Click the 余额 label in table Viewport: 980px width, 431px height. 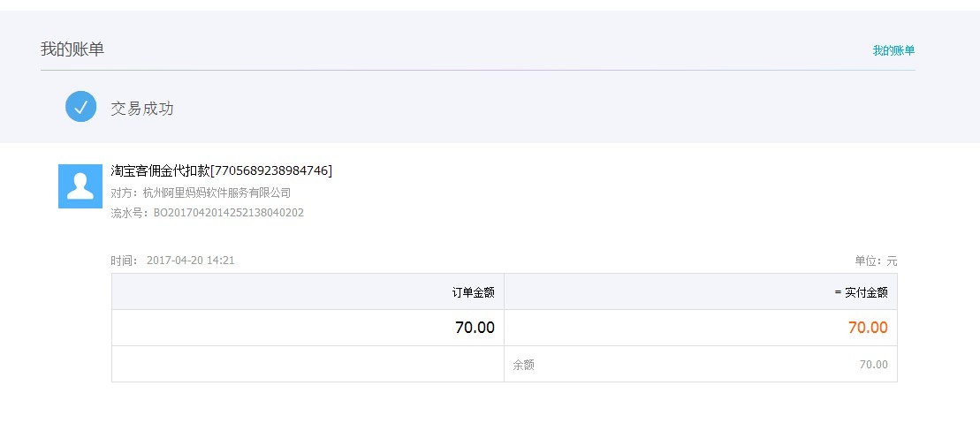(524, 365)
